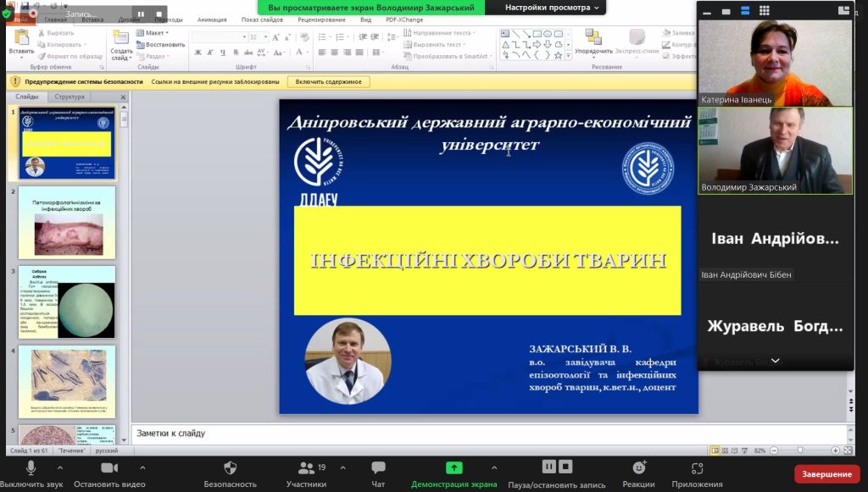Image resolution: width=868 pixels, height=492 pixels.
Task: Click Format Painter (Формат по образцу)
Action: click(x=70, y=57)
